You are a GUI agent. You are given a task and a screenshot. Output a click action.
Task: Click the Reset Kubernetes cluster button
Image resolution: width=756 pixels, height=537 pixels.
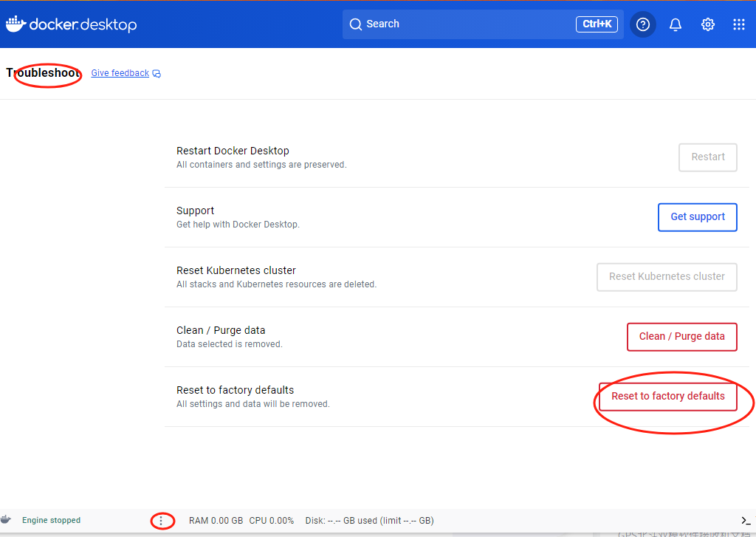pyautogui.click(x=667, y=277)
